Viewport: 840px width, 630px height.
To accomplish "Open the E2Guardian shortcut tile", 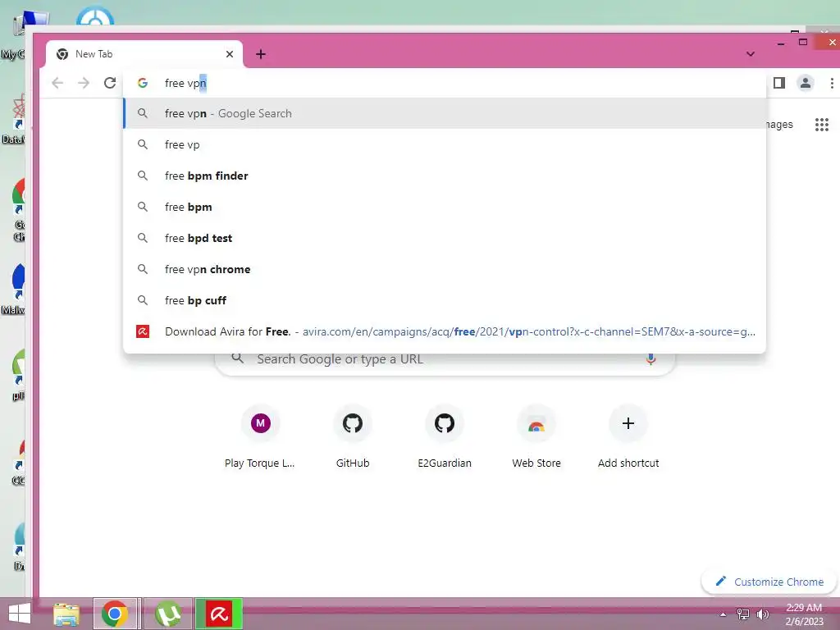I will (x=445, y=438).
